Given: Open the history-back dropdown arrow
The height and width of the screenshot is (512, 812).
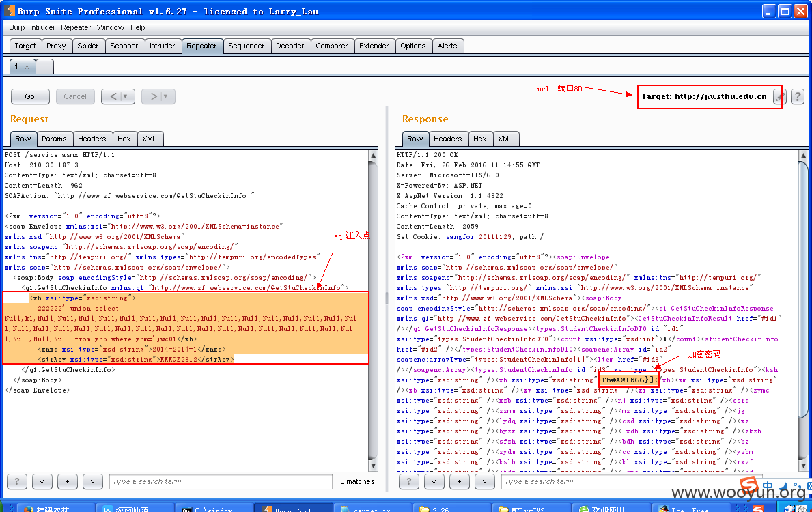Looking at the screenshot, I should coord(126,96).
